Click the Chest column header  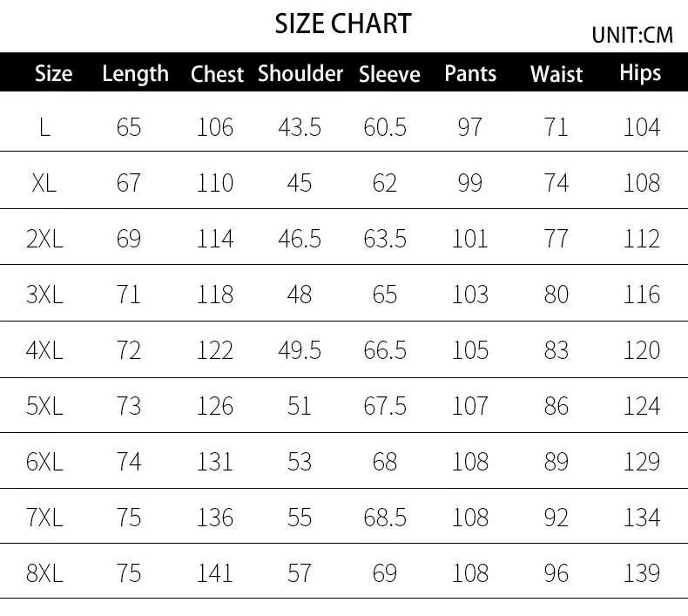pos(217,74)
